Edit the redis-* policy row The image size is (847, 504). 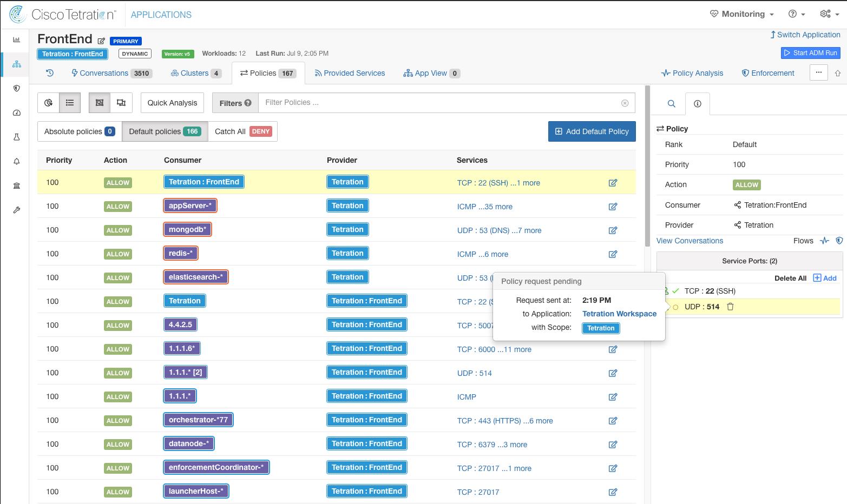point(613,254)
